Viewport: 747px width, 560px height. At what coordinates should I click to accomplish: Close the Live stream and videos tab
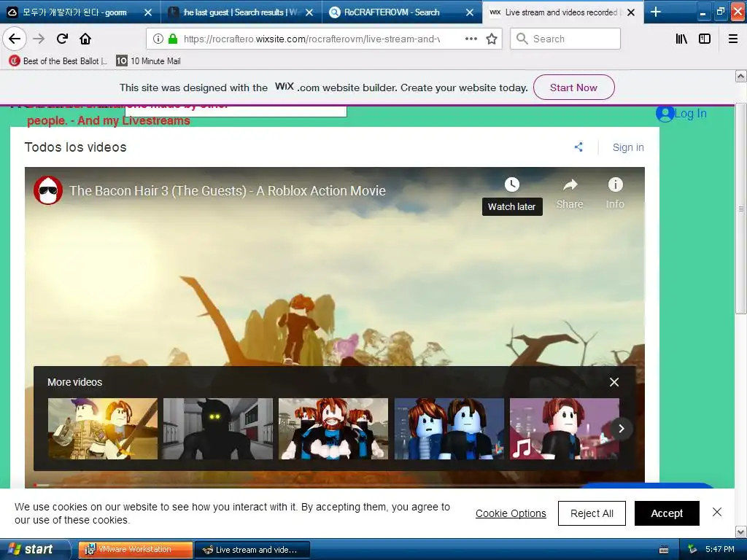pos(631,12)
